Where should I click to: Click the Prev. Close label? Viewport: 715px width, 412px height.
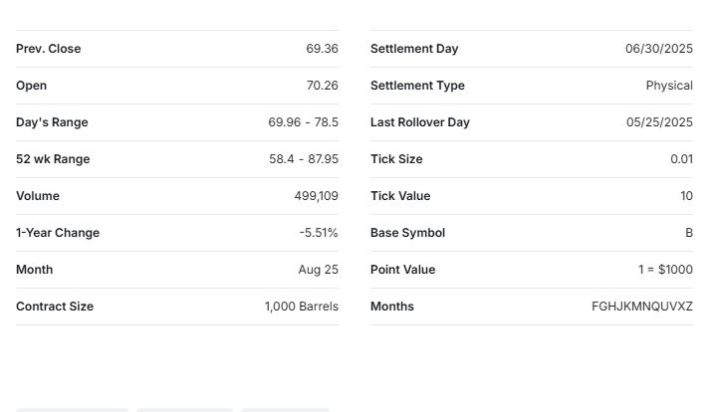pyautogui.click(x=48, y=49)
